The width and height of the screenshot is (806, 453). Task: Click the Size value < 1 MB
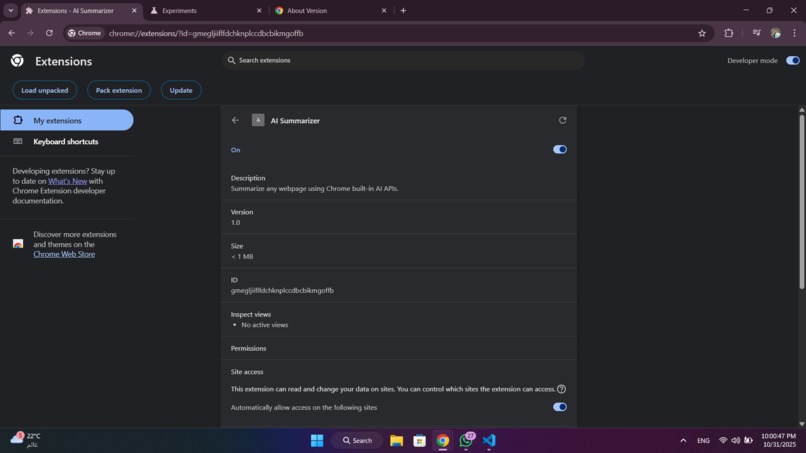tap(242, 257)
